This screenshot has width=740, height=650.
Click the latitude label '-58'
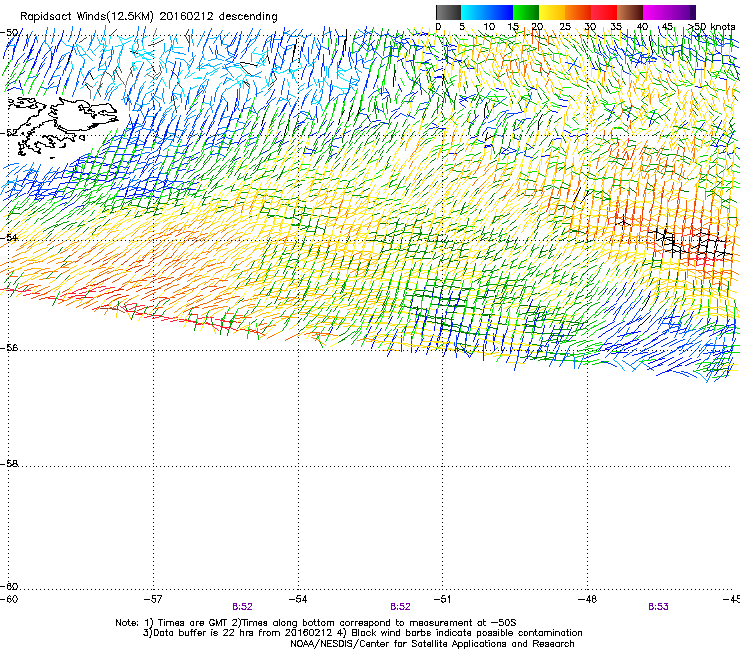point(9,464)
